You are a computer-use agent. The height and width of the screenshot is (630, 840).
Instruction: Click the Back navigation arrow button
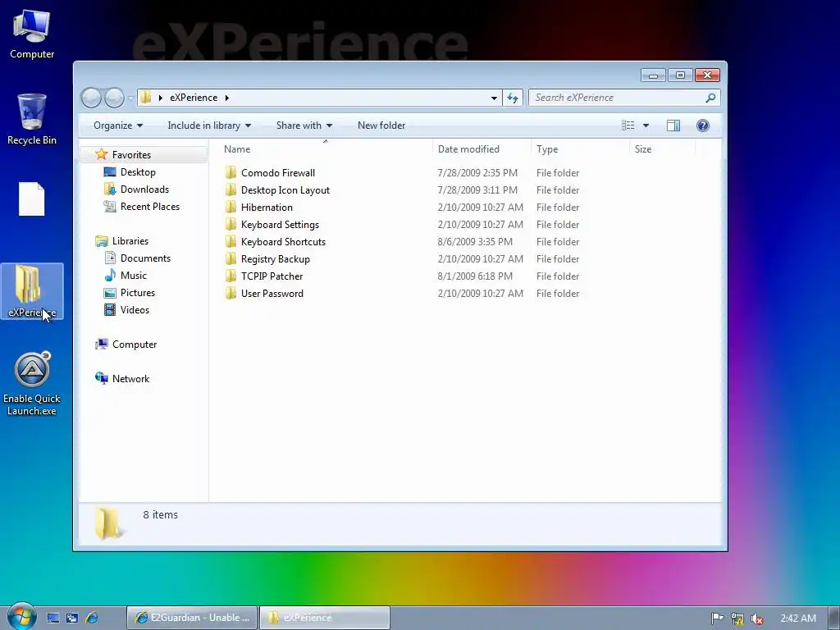91,98
